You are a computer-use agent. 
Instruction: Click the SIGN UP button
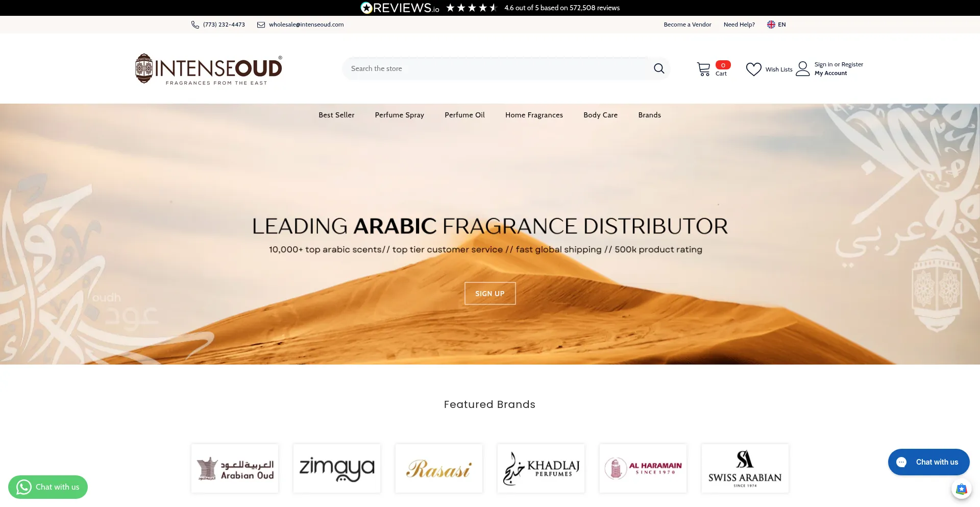coord(490,294)
